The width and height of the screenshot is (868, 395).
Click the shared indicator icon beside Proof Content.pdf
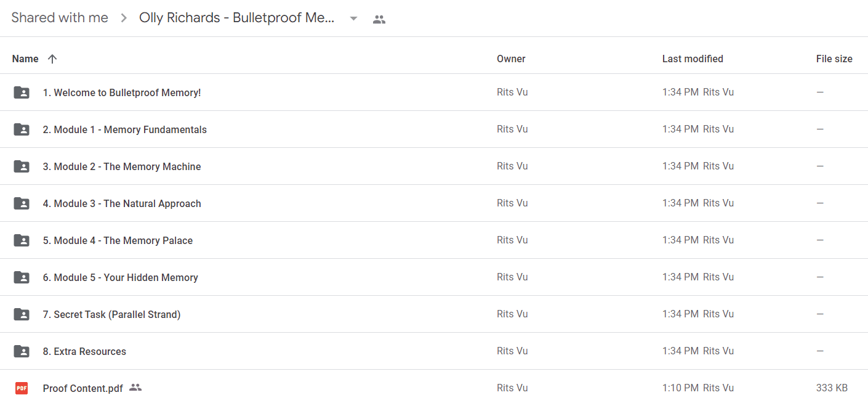(135, 388)
